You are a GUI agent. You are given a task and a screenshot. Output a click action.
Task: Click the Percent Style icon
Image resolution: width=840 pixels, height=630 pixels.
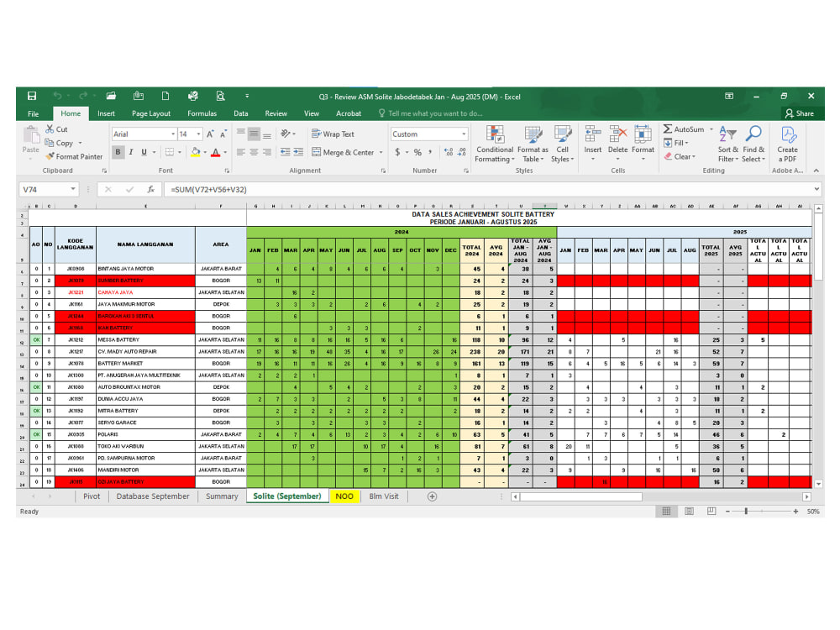(417, 152)
